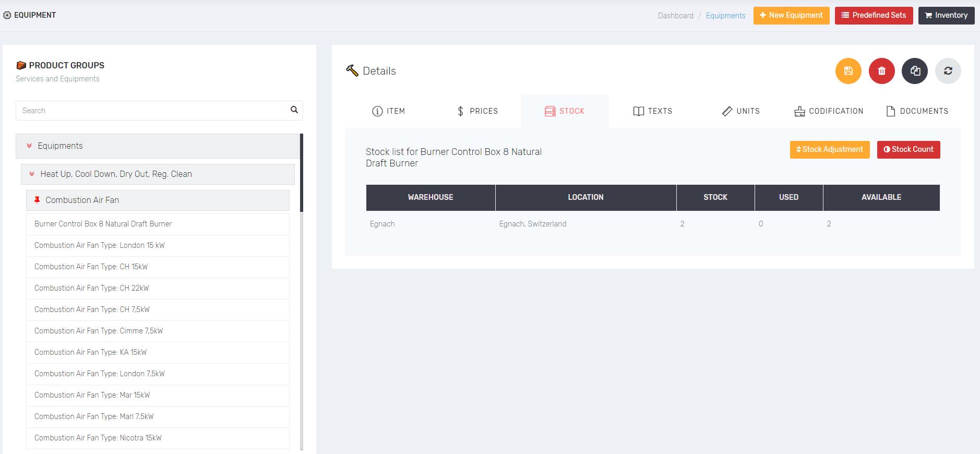Click the dark duplicate copy icon
This screenshot has height=454, width=980.
(915, 71)
